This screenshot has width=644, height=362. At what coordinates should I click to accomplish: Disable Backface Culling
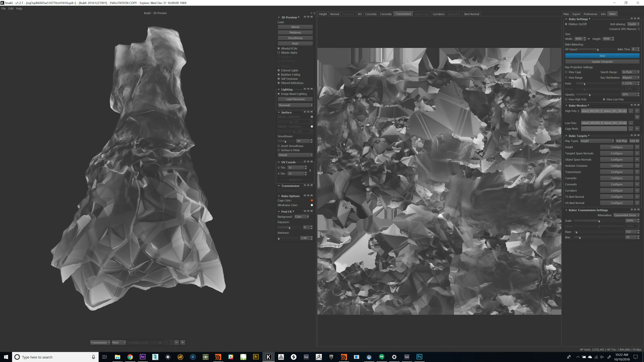click(x=279, y=75)
